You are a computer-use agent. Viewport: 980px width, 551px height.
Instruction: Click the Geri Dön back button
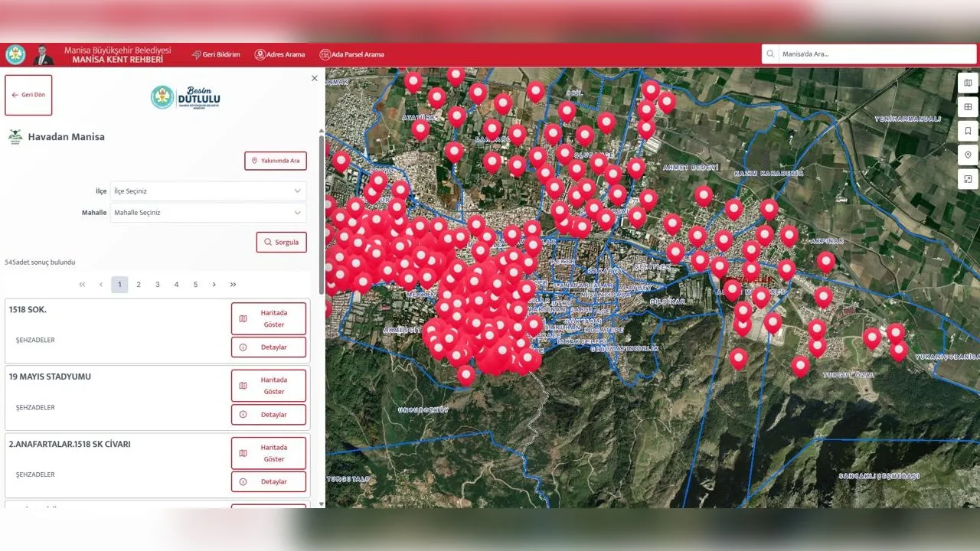[x=28, y=95]
